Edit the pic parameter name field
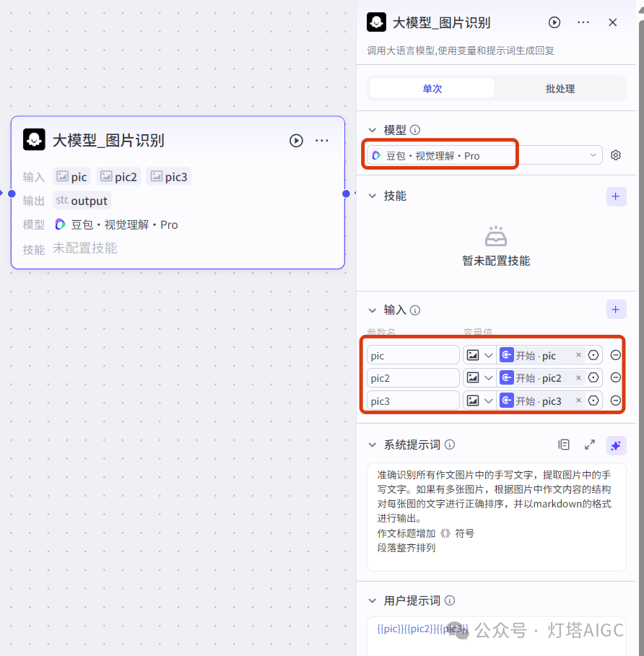The image size is (644, 656). click(x=413, y=355)
